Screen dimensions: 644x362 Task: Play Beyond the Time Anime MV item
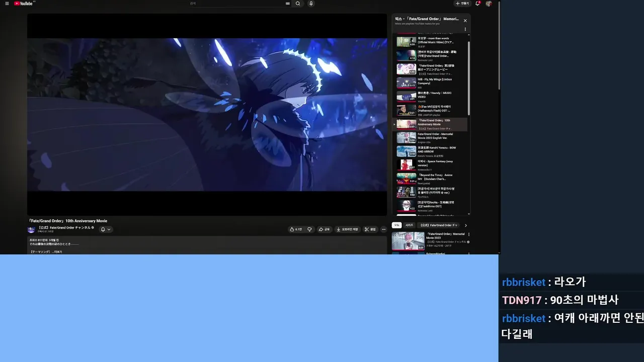(x=431, y=178)
